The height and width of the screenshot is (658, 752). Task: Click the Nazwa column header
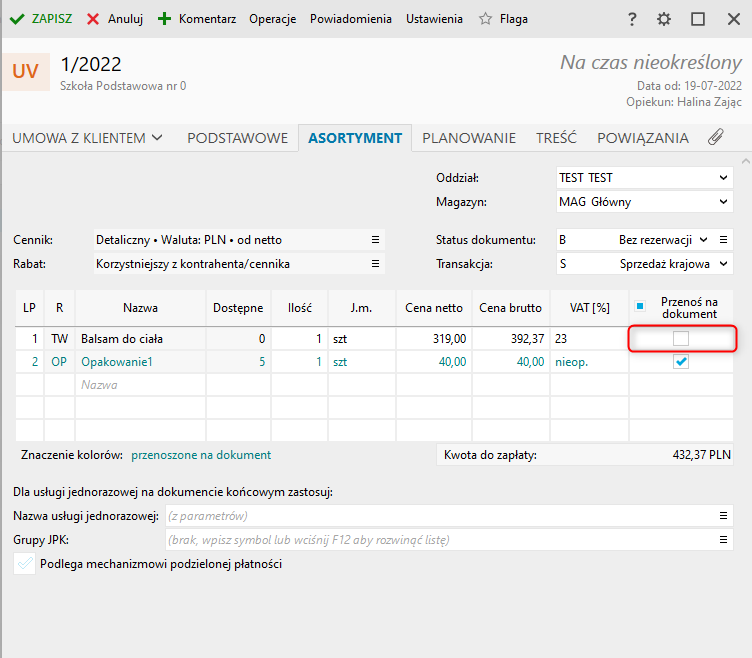tap(141, 308)
